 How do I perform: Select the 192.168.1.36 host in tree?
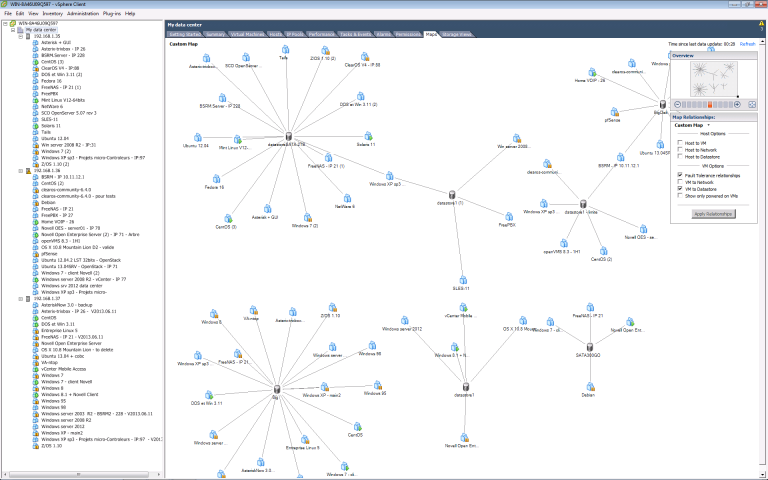(x=47, y=171)
